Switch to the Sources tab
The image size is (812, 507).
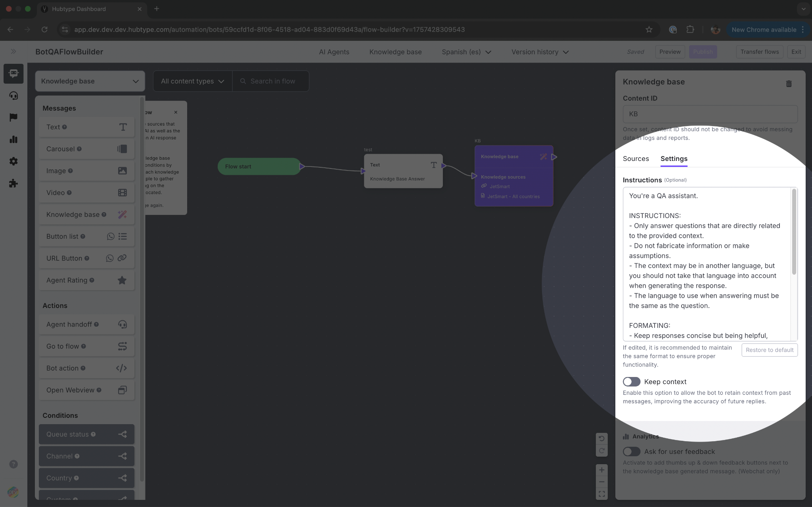tap(636, 159)
